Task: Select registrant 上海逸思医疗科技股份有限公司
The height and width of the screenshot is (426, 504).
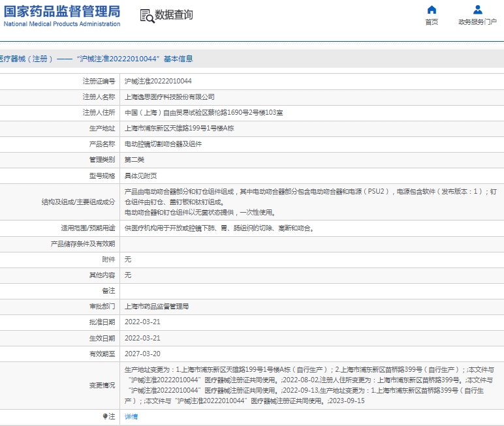Action: point(169,97)
